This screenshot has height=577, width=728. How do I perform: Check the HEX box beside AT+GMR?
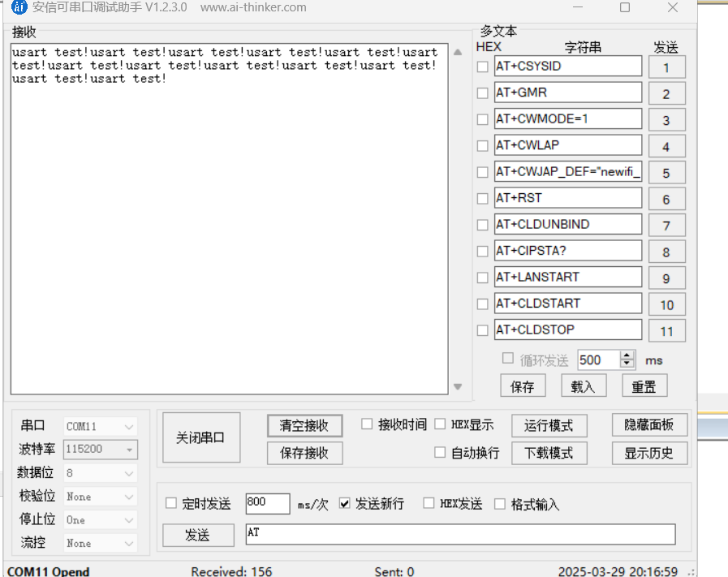pyautogui.click(x=482, y=93)
